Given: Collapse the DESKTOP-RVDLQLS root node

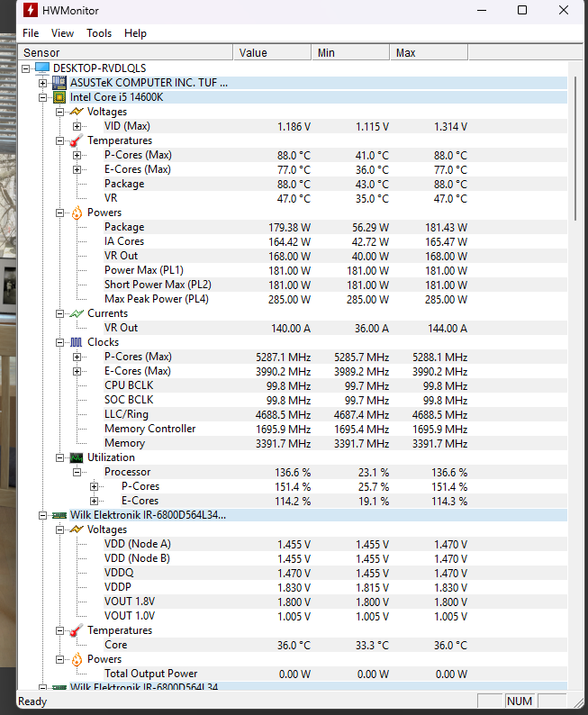Looking at the screenshot, I should click(x=26, y=68).
